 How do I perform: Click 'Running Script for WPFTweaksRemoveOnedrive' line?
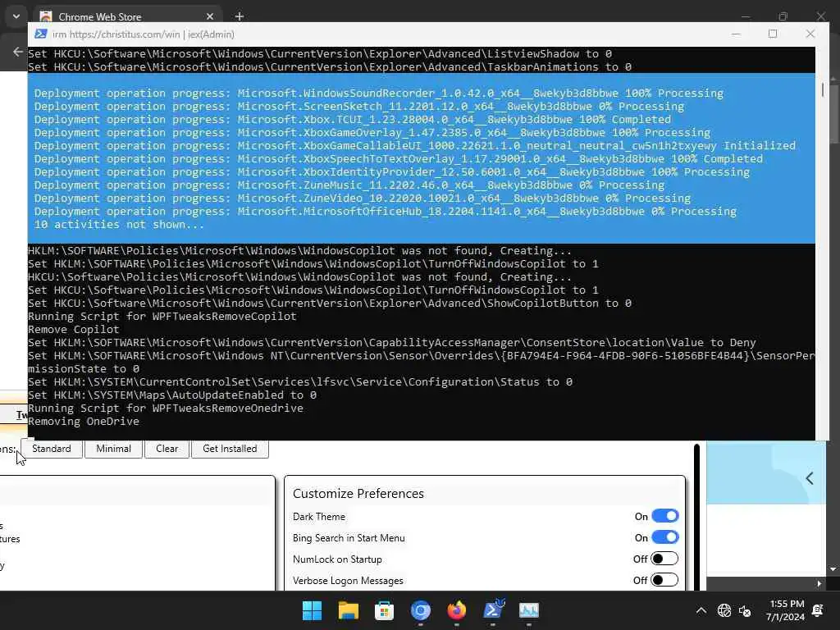(x=166, y=409)
